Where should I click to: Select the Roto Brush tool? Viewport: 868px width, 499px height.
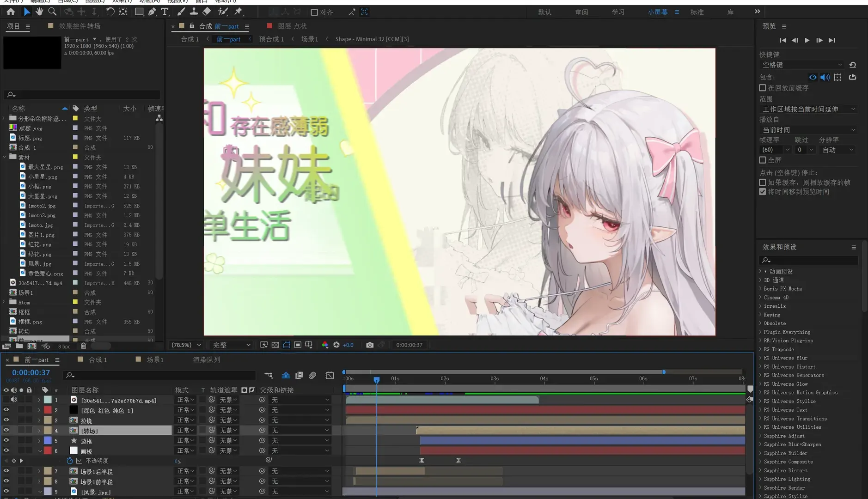223,12
